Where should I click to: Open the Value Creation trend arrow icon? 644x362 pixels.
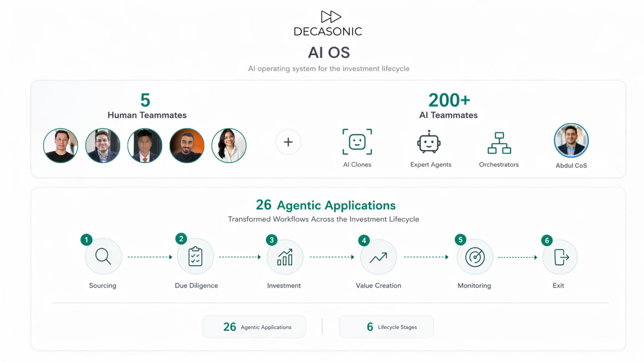(378, 257)
